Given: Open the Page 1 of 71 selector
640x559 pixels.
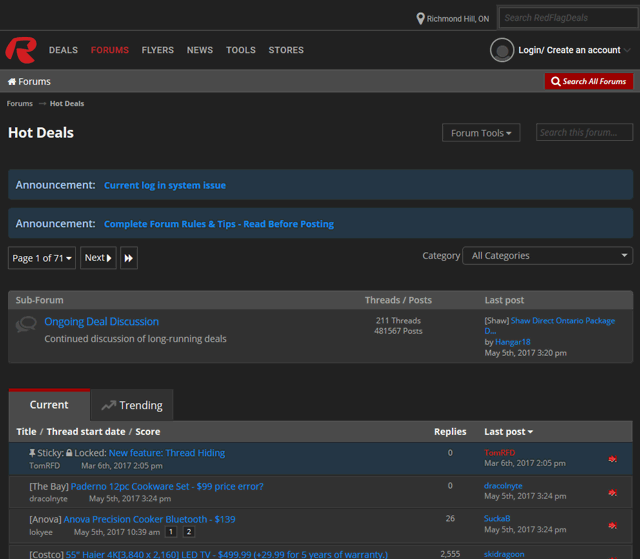Looking at the screenshot, I should click(x=42, y=258).
